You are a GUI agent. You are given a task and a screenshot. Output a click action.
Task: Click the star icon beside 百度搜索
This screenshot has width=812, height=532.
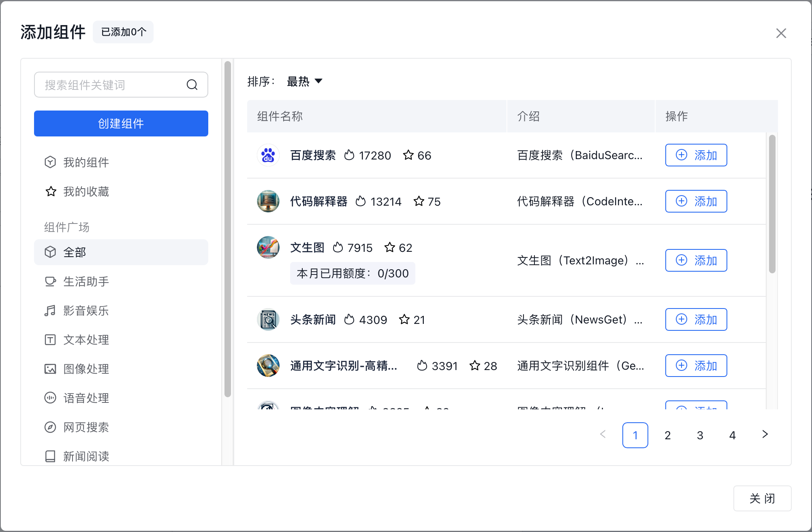pyautogui.click(x=408, y=155)
